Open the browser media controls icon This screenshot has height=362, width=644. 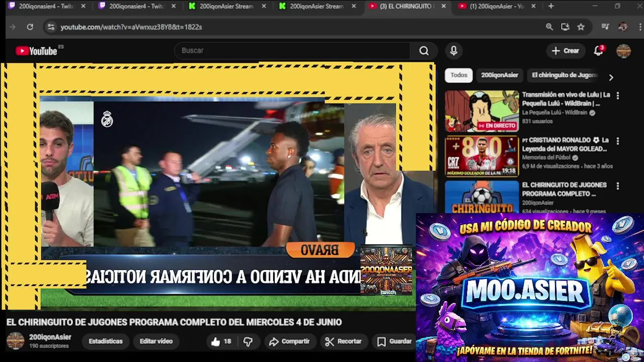605,27
